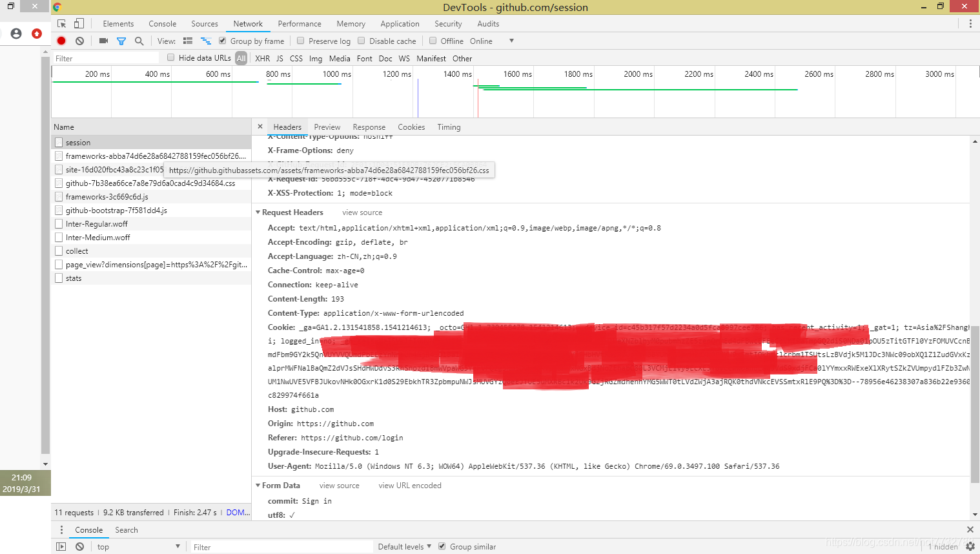
Task: Switch to Timing tab of request
Action: tap(449, 127)
